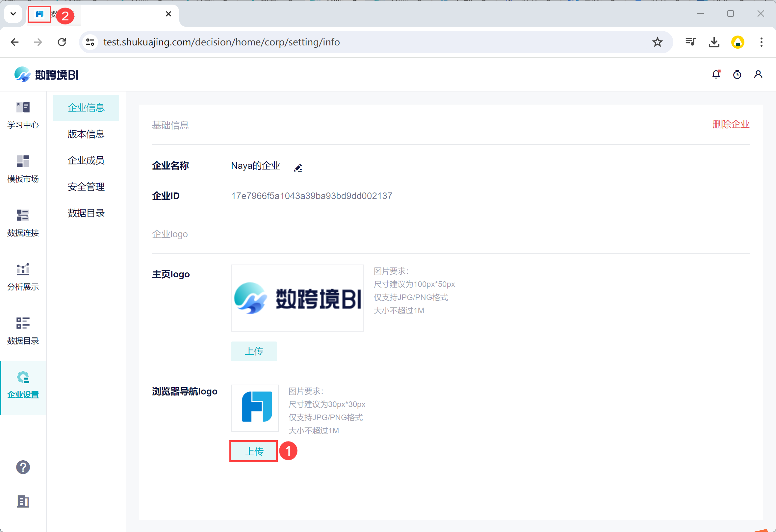This screenshot has height=532, width=776.
Task: Open 安全管理 settings section
Action: [86, 187]
